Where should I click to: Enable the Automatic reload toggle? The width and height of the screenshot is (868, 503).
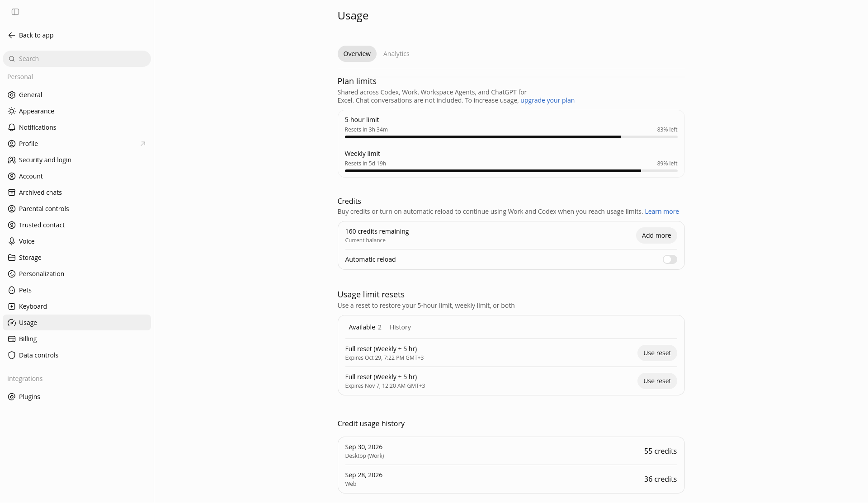click(670, 259)
